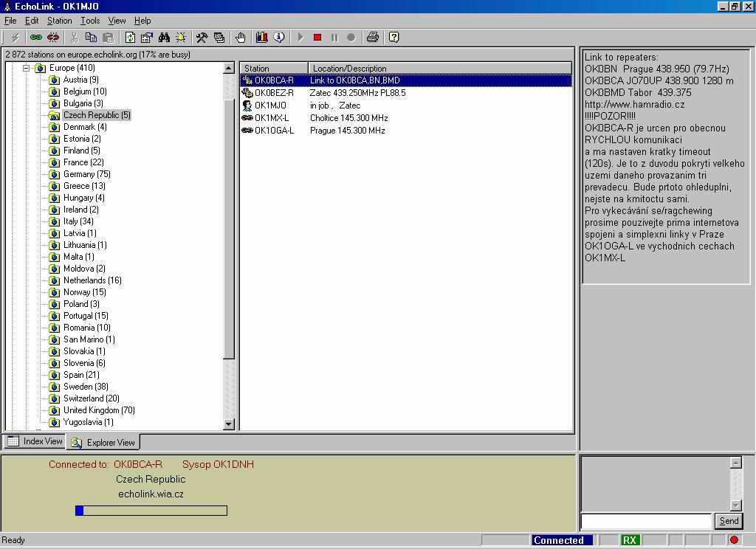
Task: Click the globe icon beside Spain
Action: click(55, 375)
